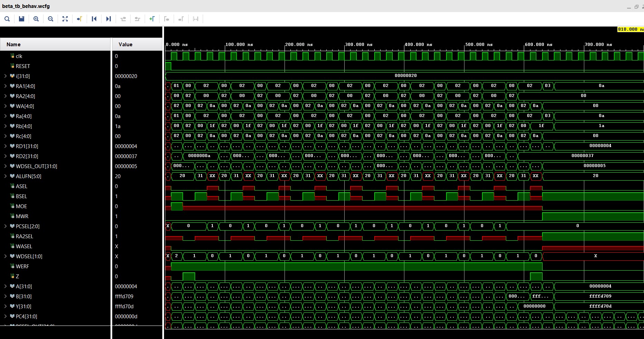Expand the A[31:0] bus
This screenshot has width=644, height=339.
tap(5, 286)
